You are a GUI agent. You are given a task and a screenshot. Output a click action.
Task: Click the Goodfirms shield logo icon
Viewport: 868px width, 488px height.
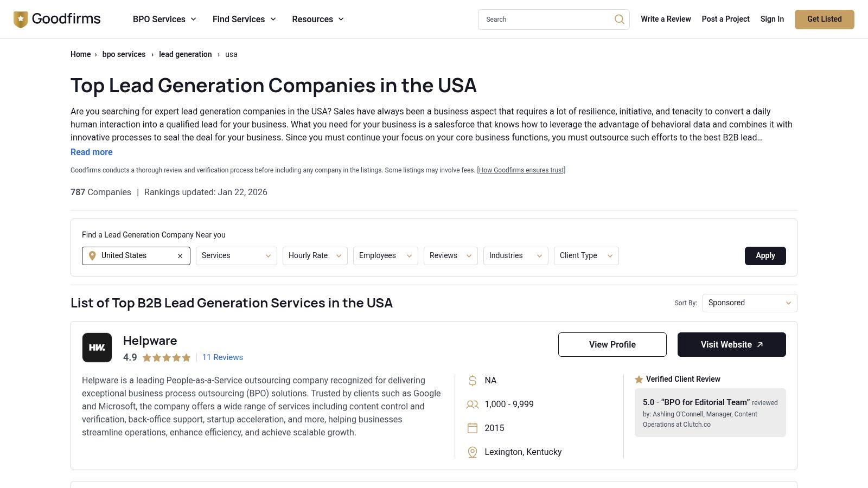(21, 19)
